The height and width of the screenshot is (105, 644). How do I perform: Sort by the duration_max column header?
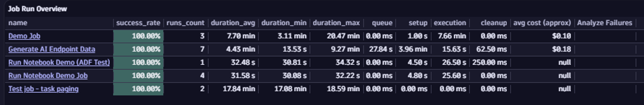[336, 23]
